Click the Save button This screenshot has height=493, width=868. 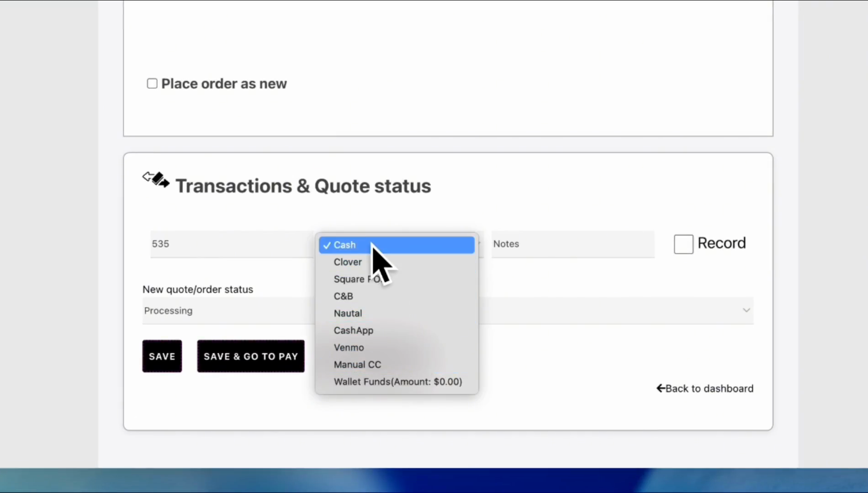point(162,357)
